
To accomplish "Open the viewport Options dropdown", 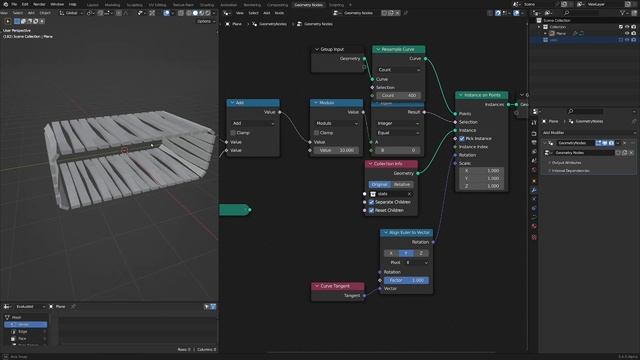I will [x=205, y=21].
